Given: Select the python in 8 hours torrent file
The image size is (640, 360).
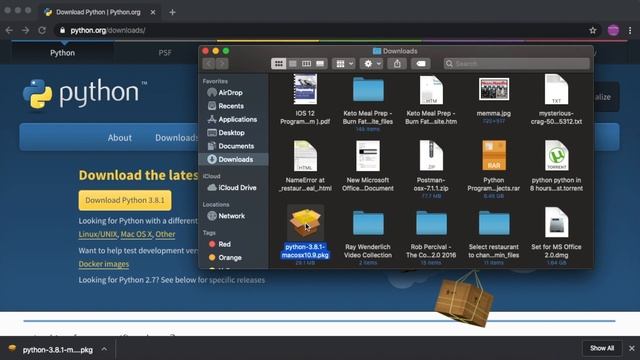Looking at the screenshot, I should pos(556,156).
